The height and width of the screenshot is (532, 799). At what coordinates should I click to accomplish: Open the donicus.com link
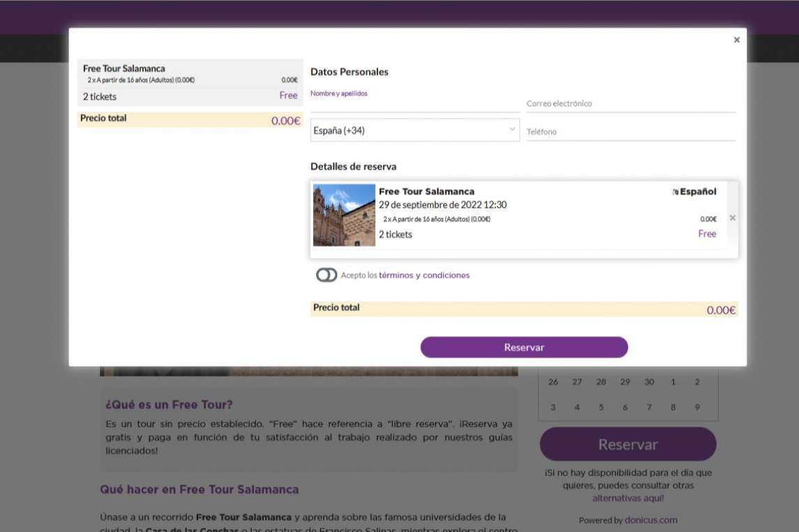(650, 520)
